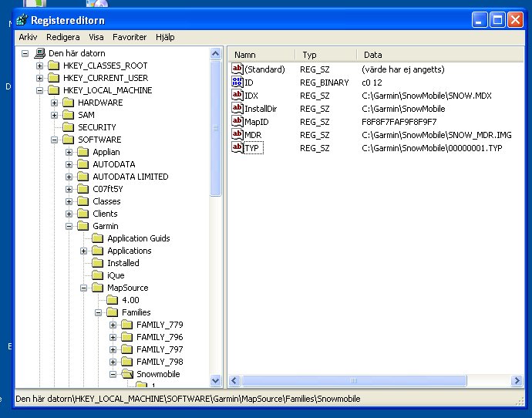Click the Registereditorn title bar icon

(x=22, y=20)
